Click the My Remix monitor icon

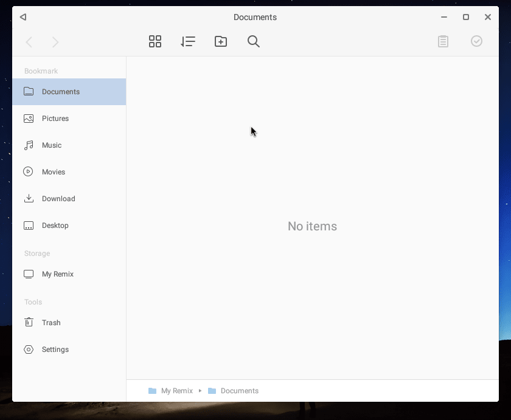[x=29, y=274]
